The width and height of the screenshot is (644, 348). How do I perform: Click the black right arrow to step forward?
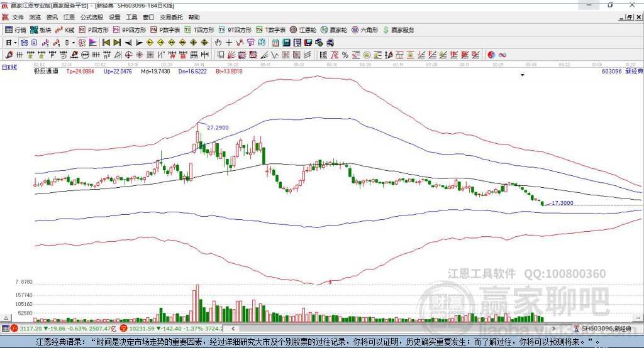tap(139, 43)
